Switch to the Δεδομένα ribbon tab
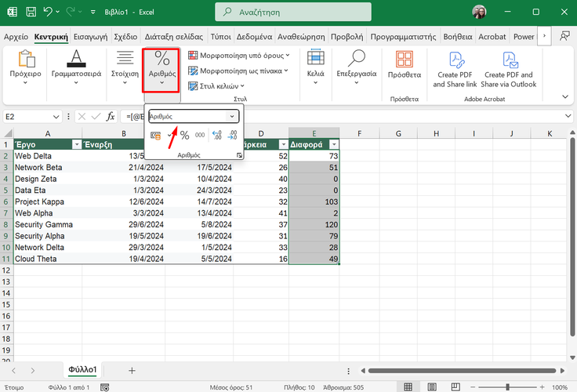Image resolution: width=577 pixels, height=392 pixels. (255, 37)
